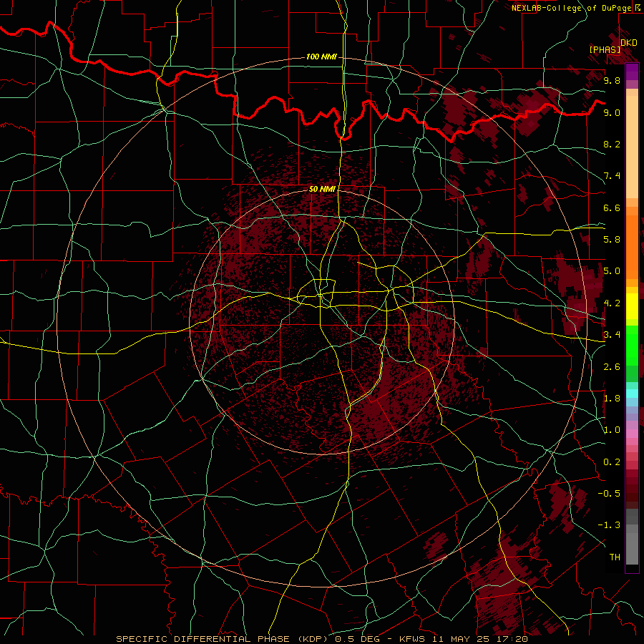Click the 5.0 value on the color scale
This screenshot has height=644, width=644.
coord(612,271)
